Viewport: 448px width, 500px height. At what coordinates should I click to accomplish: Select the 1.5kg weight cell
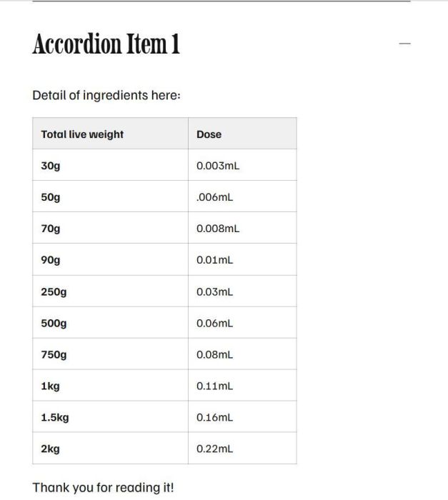pyautogui.click(x=55, y=417)
